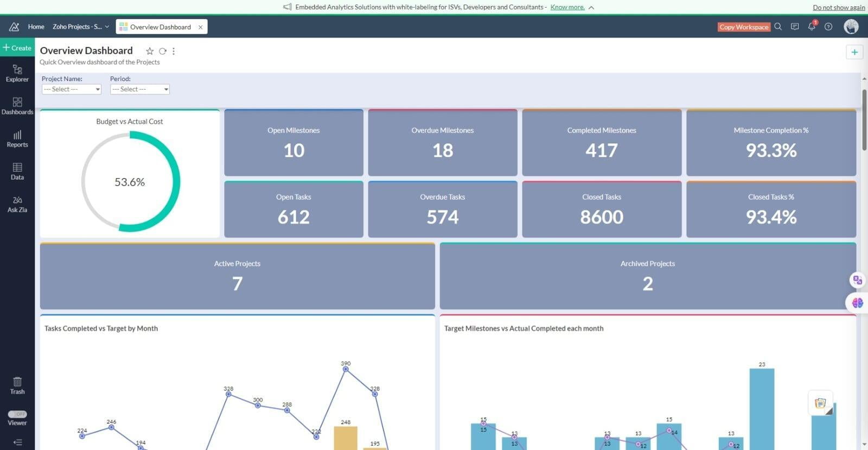Click the 'Overview Dashboard' page title
Screen dimensions: 868x450
86,50
